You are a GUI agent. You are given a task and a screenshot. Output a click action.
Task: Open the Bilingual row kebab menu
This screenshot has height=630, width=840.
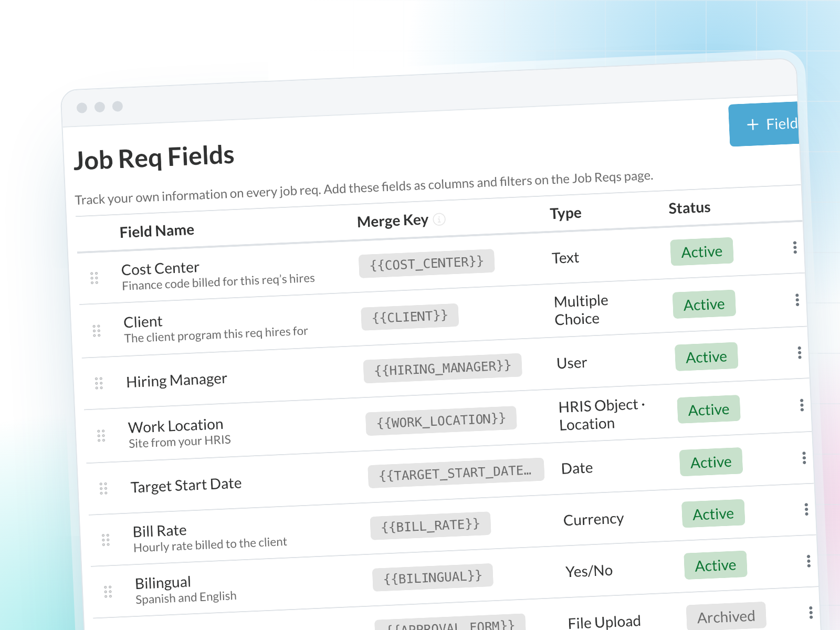[x=808, y=561]
